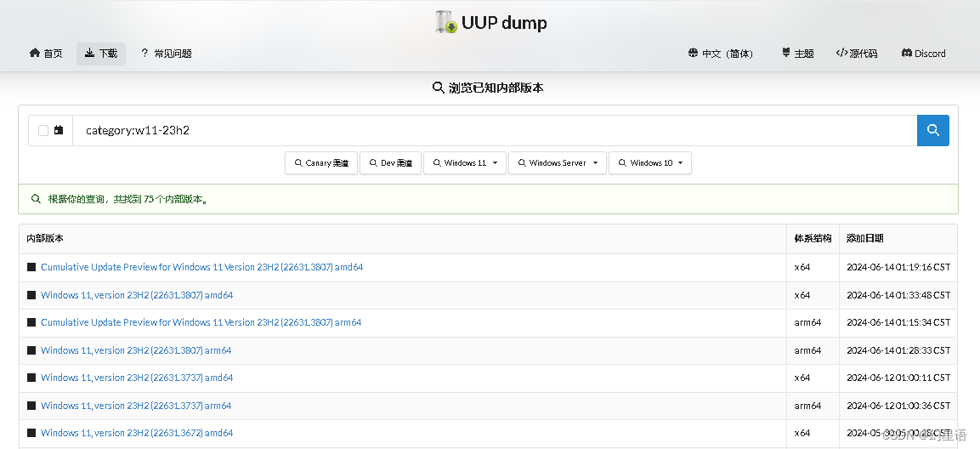Image resolution: width=980 pixels, height=449 pixels.
Task: Click Windows icon beside Windows 11 3807 amd64
Action: (31, 295)
